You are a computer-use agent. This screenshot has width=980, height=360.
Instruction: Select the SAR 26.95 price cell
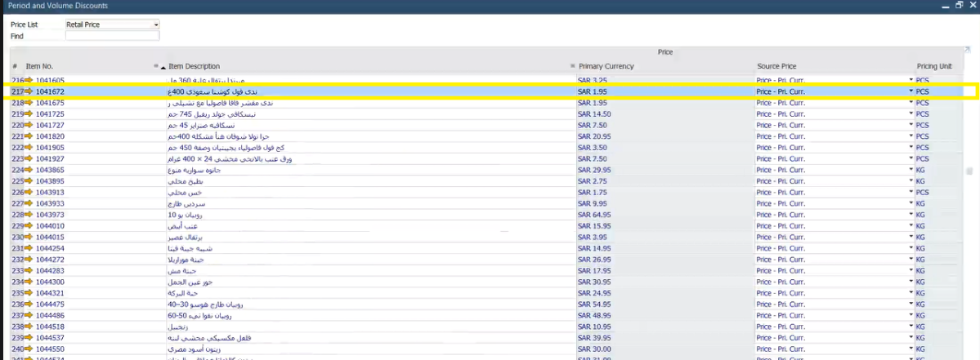[665, 260]
